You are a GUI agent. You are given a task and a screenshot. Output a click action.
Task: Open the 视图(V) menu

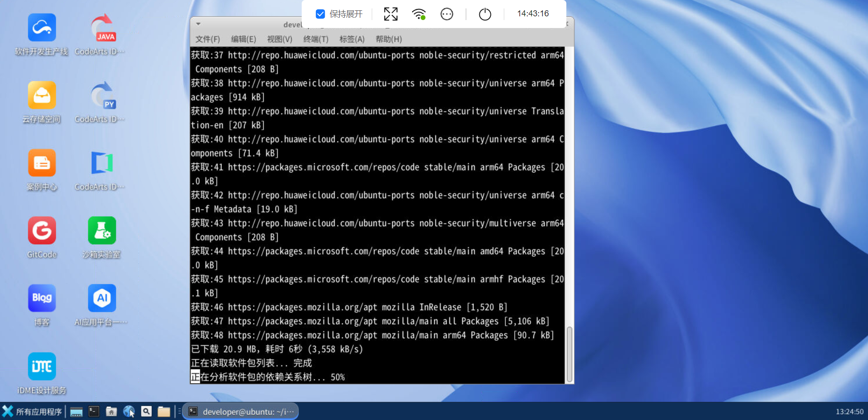280,39
